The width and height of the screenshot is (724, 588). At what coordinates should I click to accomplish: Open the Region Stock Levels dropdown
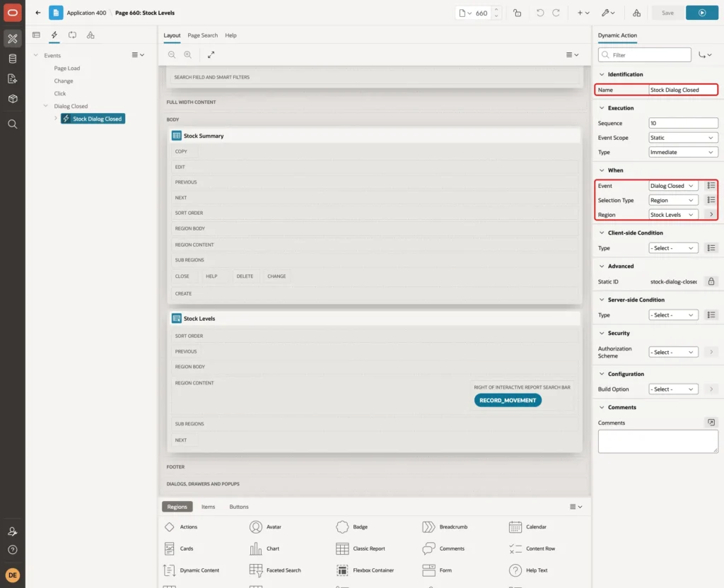(x=673, y=215)
